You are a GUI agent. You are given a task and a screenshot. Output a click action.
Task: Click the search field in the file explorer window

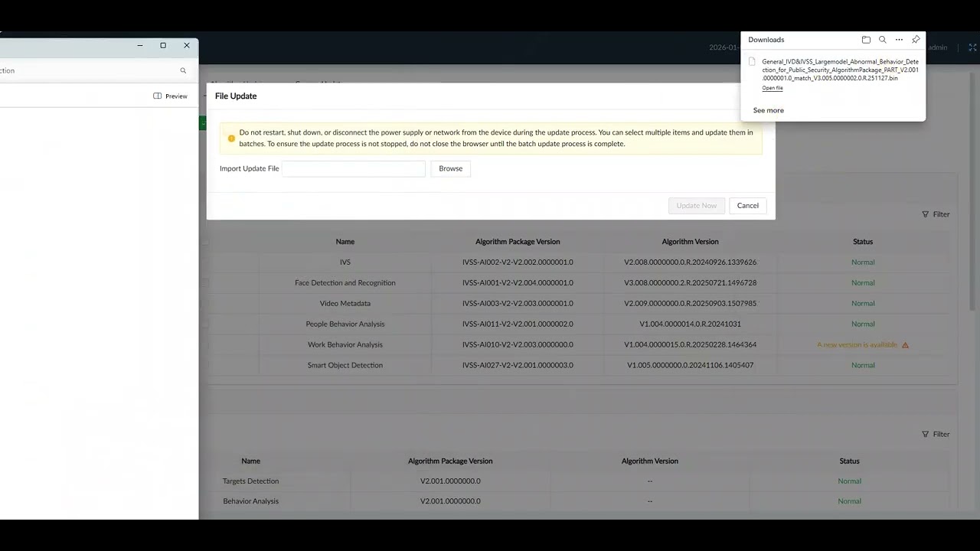(x=95, y=70)
